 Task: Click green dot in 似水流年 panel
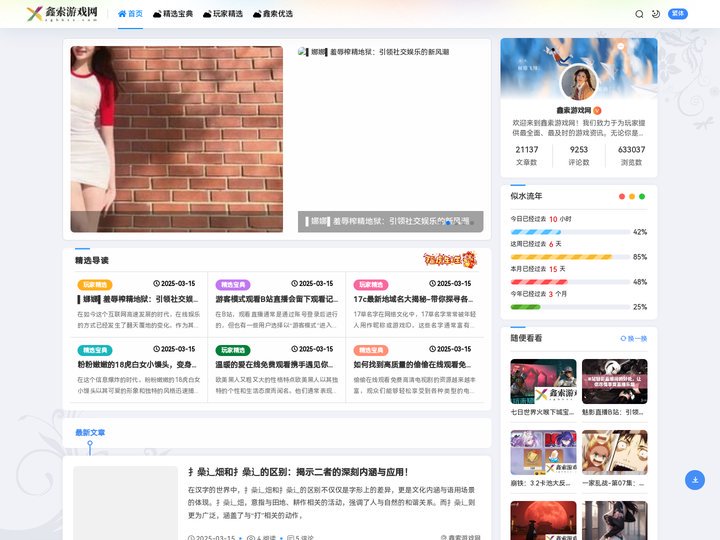pyautogui.click(x=642, y=197)
